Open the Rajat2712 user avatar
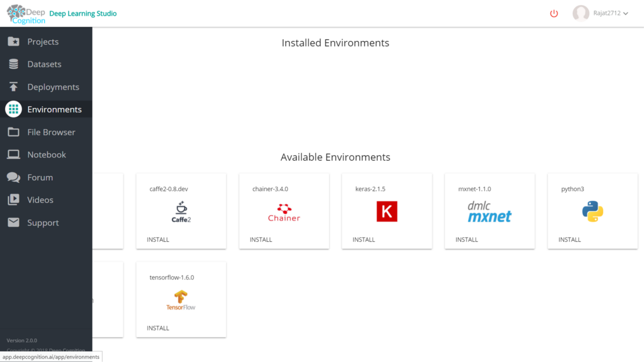 tap(581, 13)
